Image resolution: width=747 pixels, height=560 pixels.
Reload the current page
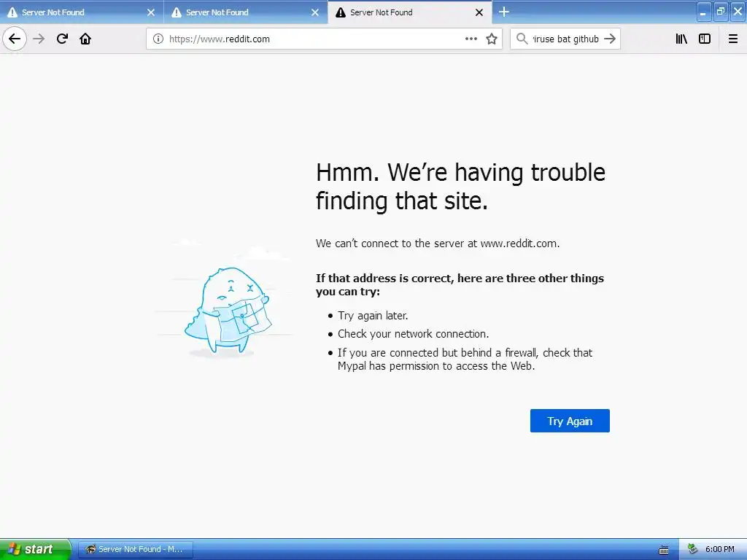point(62,39)
